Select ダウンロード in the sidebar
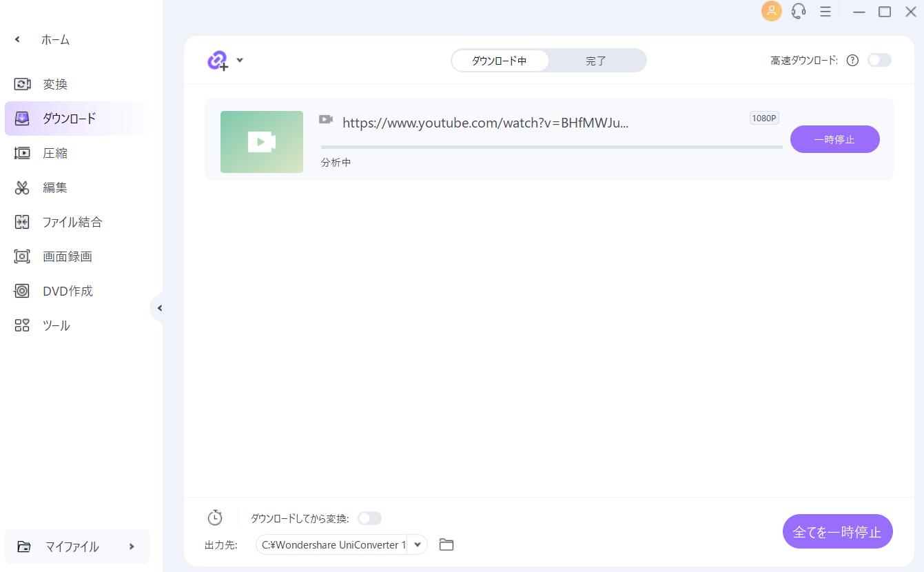Image resolution: width=924 pixels, height=572 pixels. 76,119
